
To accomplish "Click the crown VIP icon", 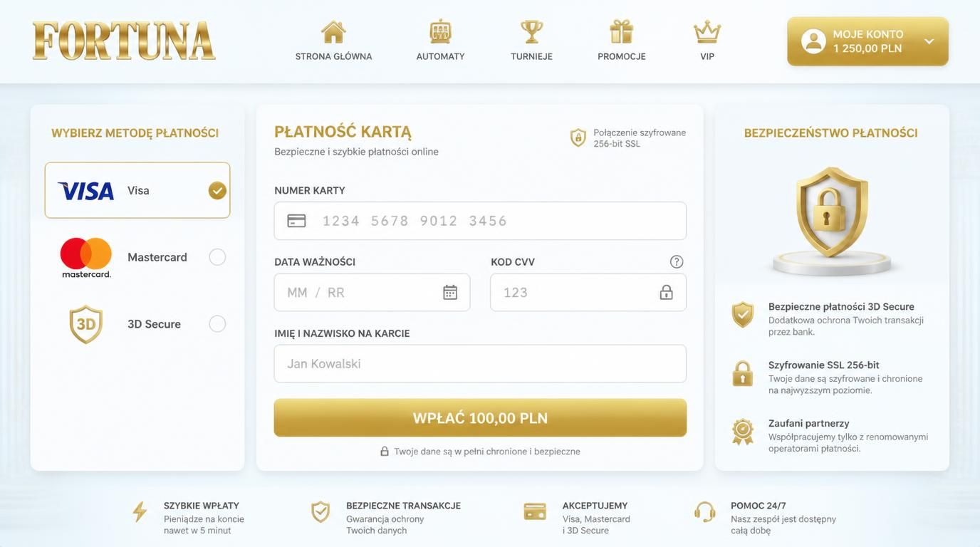I will click(x=707, y=32).
